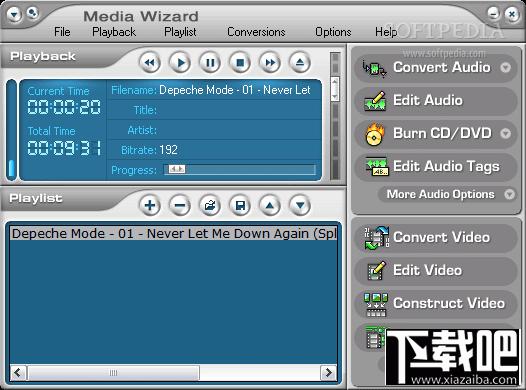526x390 pixels.
Task: Open the Conversions menu
Action: point(256,32)
